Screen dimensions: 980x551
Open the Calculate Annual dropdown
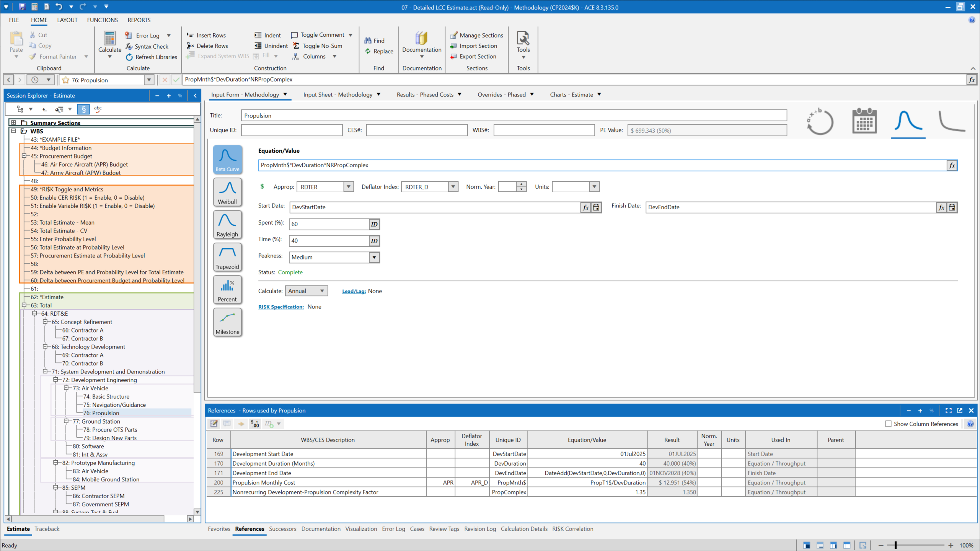coord(322,291)
